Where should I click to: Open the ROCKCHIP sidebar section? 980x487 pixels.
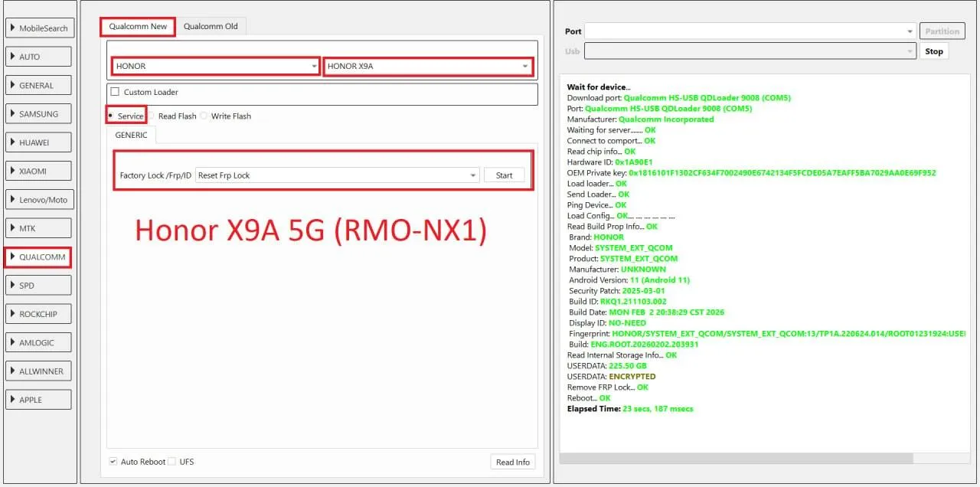[38, 314]
